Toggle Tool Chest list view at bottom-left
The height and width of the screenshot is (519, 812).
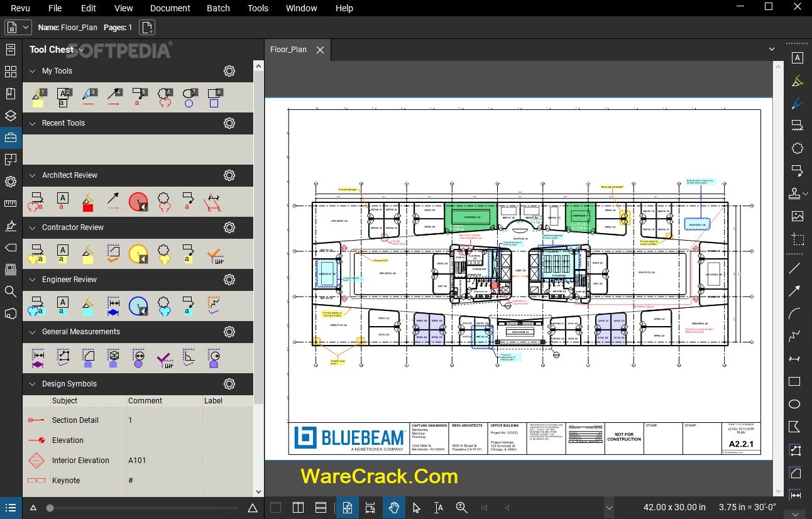pyautogui.click(x=11, y=508)
